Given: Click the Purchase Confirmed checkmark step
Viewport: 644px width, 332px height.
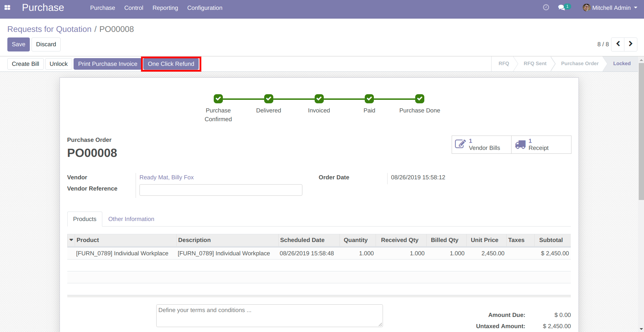Looking at the screenshot, I should click(x=218, y=99).
